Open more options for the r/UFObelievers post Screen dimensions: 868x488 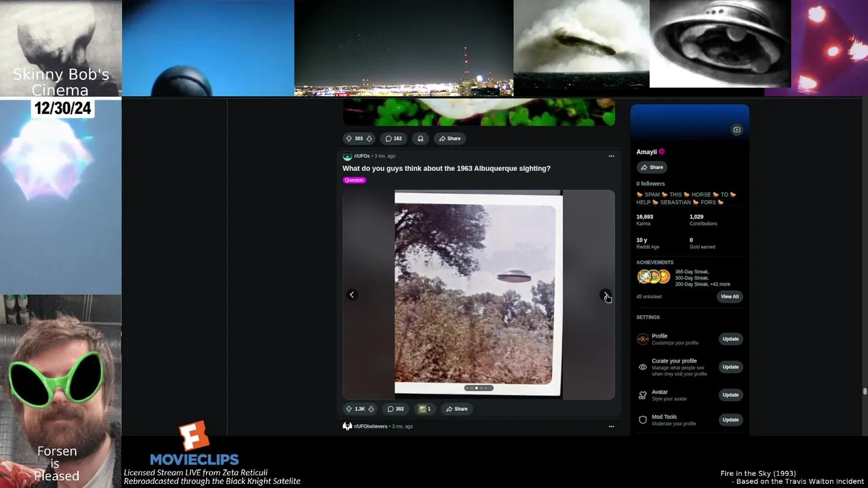[611, 426]
